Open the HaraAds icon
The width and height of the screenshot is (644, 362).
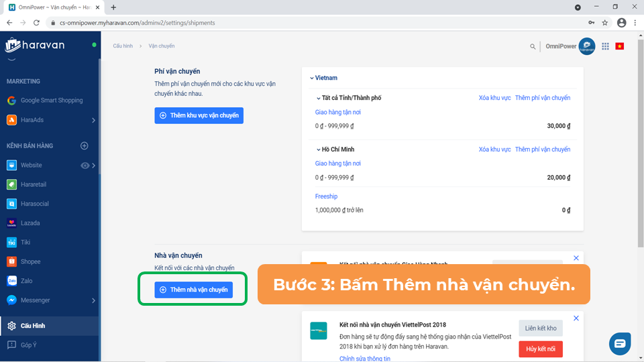pos(11,120)
